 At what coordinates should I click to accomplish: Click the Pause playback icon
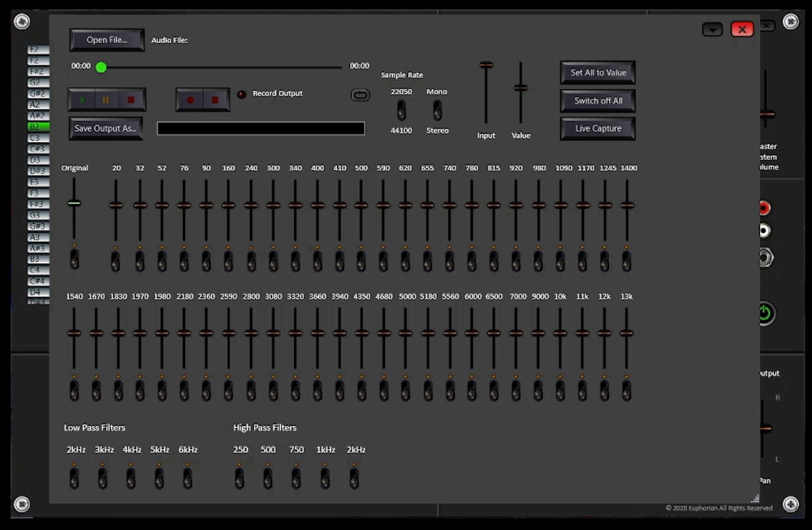coord(106,100)
